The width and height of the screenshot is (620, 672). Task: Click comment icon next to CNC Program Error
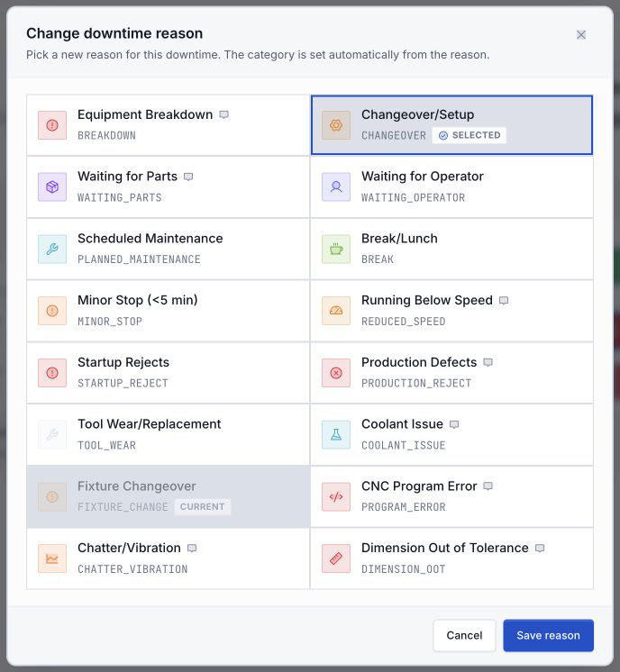pos(488,486)
